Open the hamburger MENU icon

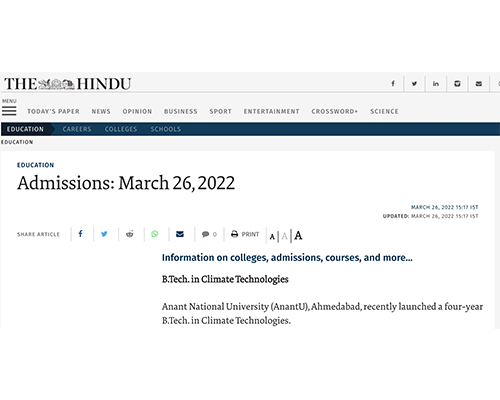[x=9, y=111]
